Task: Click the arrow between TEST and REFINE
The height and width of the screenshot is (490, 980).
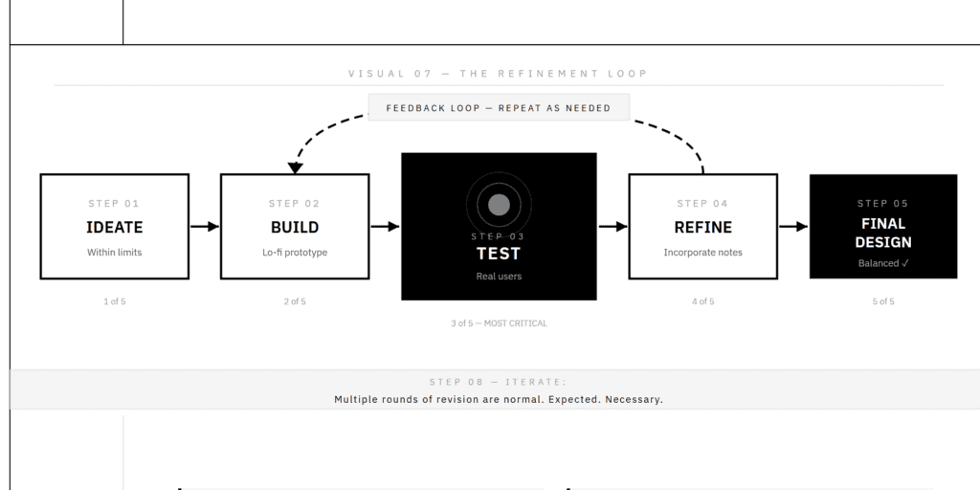Action: tap(612, 226)
